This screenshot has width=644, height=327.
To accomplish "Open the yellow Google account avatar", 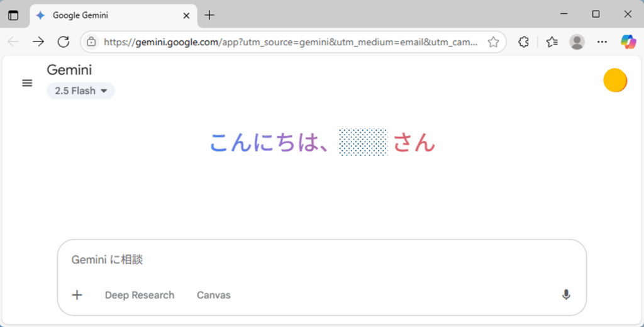I will pos(615,80).
